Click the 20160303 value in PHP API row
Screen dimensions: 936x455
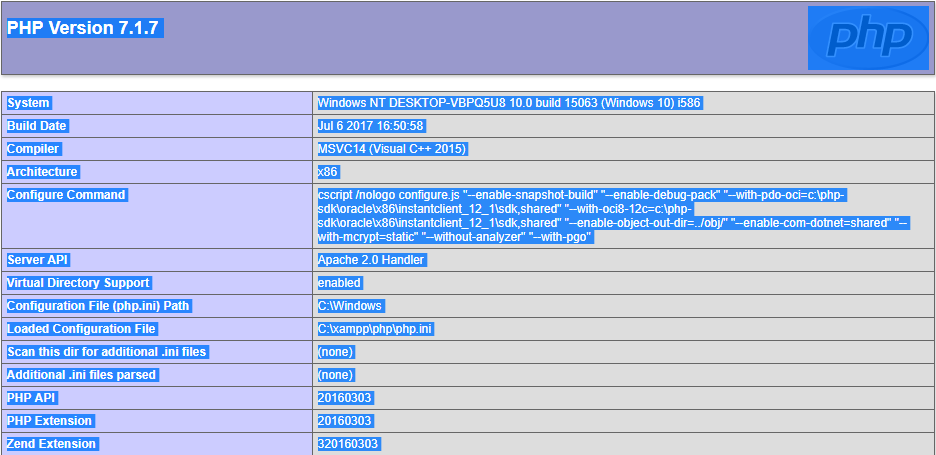point(346,398)
